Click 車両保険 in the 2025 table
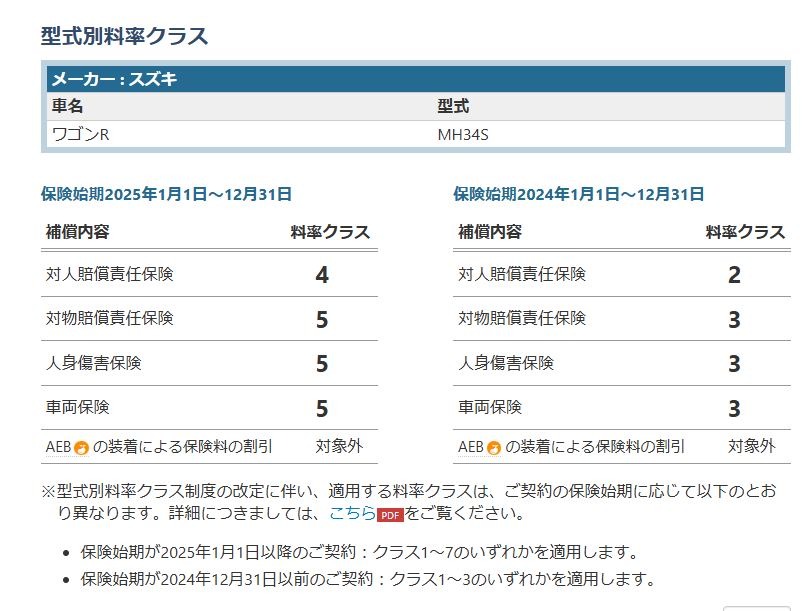Image resolution: width=807 pixels, height=611 pixels. pyautogui.click(x=78, y=407)
